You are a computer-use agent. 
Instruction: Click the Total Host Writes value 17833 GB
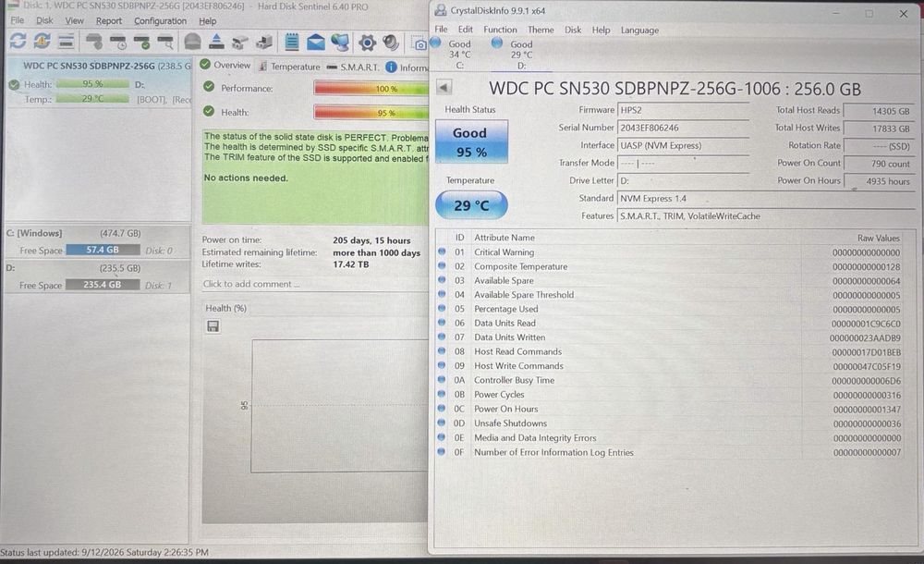pyautogui.click(x=878, y=129)
